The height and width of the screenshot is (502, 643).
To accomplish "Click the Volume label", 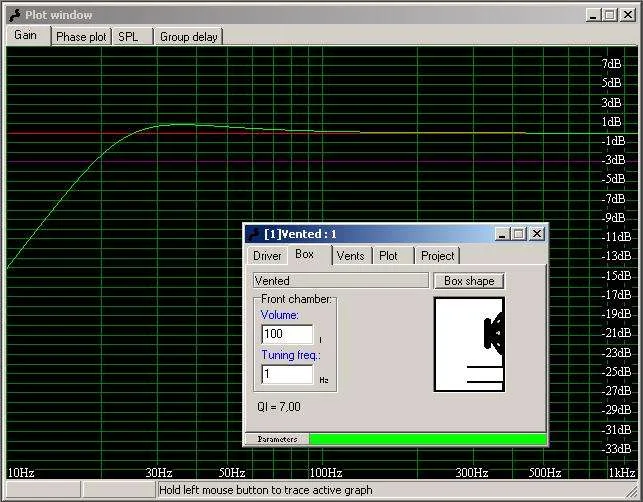I will click(x=280, y=315).
